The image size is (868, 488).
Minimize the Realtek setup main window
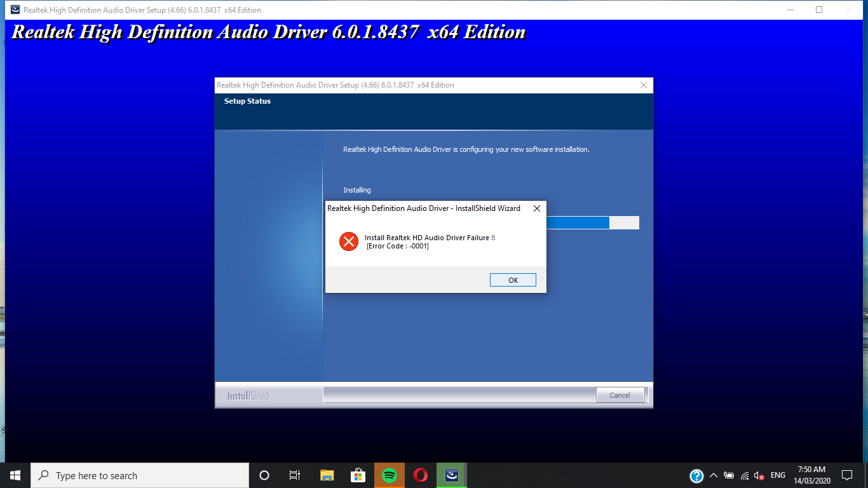coord(790,10)
